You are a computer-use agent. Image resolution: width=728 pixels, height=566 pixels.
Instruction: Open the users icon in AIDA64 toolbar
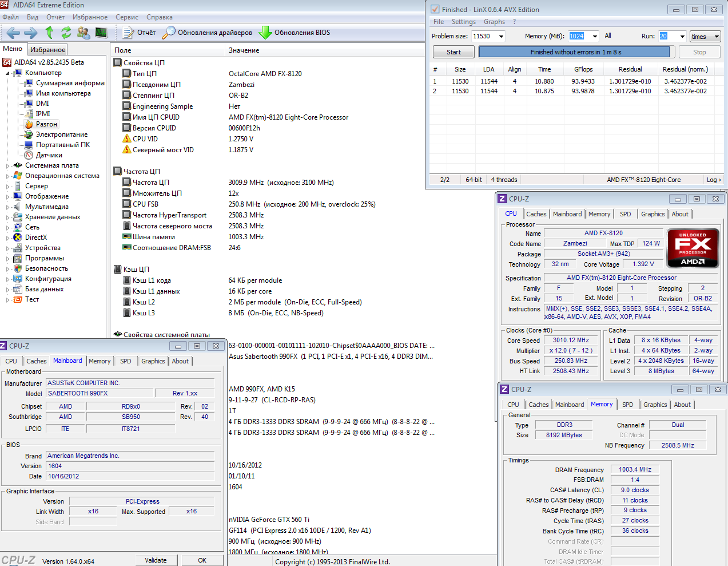click(83, 33)
